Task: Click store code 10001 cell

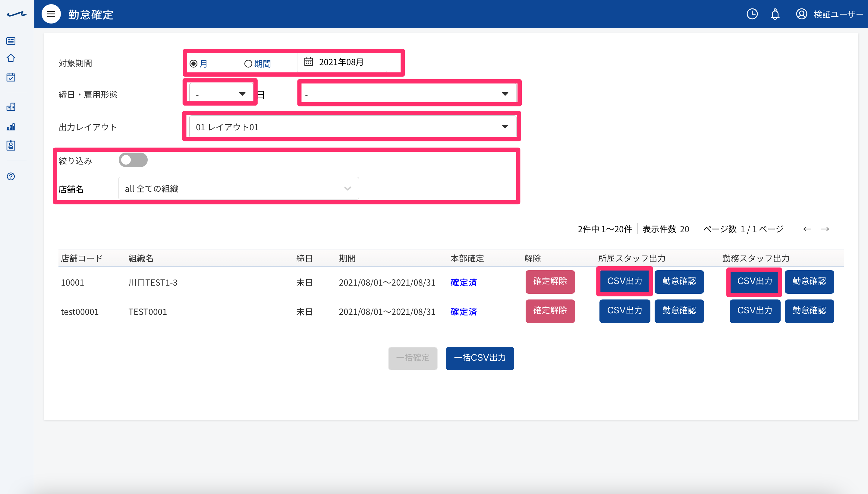Action: [73, 282]
